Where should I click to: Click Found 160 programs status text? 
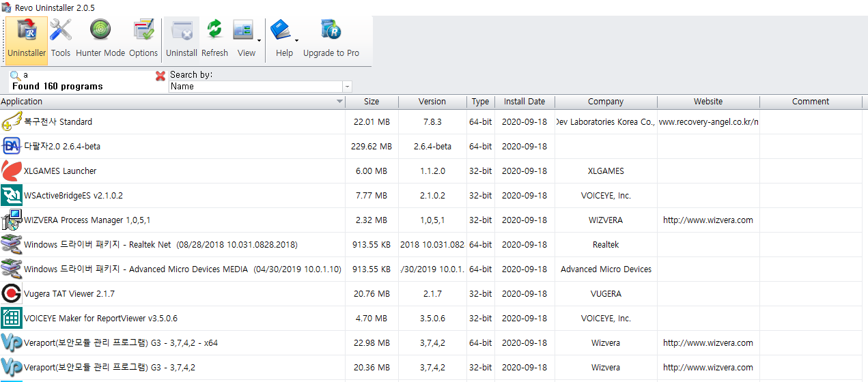click(57, 87)
